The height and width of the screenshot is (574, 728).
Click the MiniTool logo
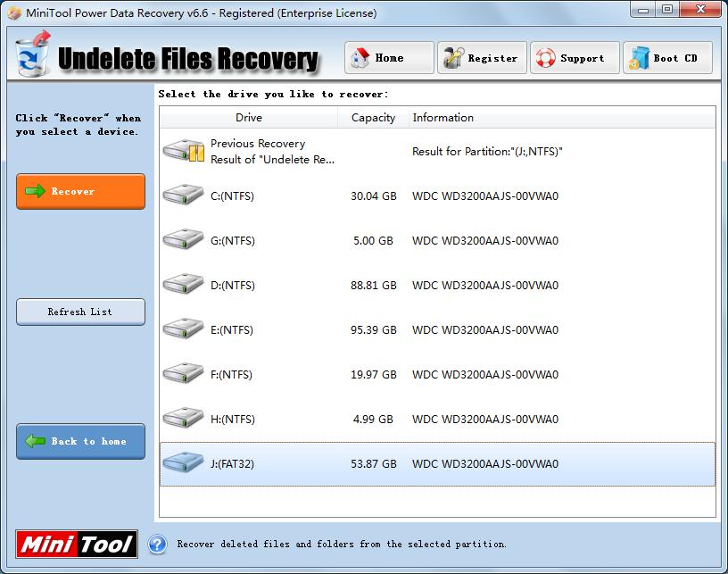[77, 544]
